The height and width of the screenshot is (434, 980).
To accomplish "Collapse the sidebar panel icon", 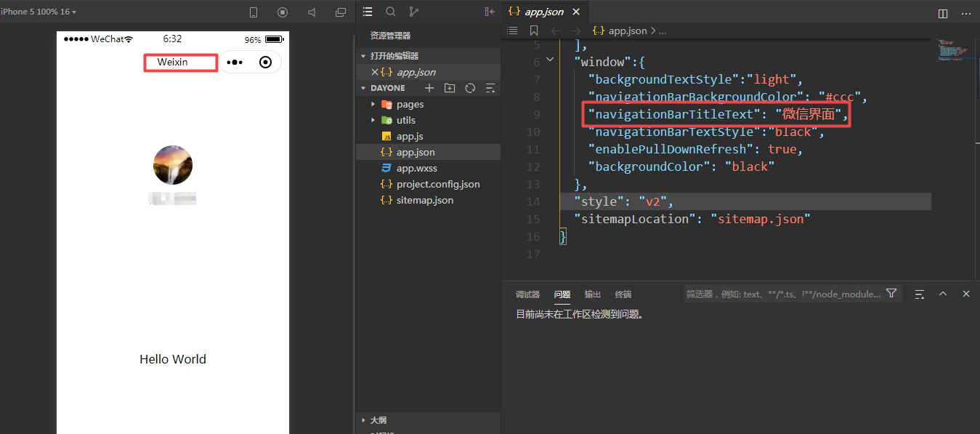I will 489,12.
